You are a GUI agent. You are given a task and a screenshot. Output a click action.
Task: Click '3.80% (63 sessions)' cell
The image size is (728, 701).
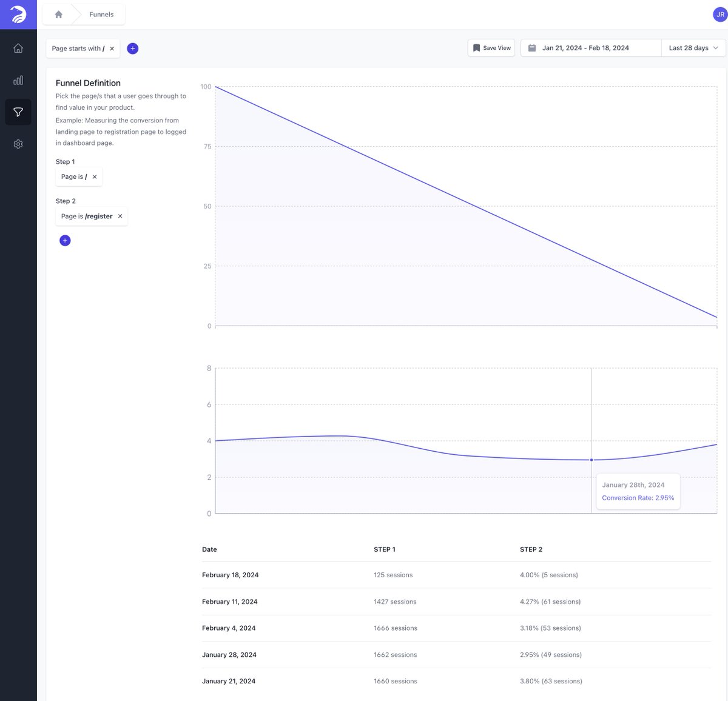tap(551, 682)
